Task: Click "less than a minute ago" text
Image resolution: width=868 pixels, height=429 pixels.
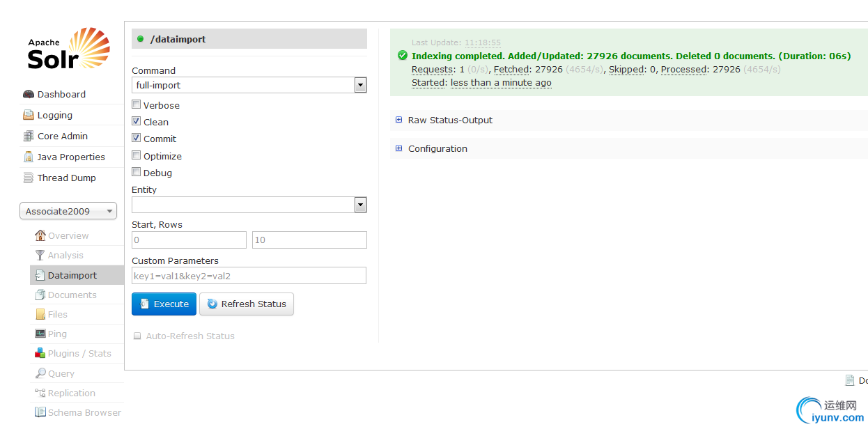Action: click(501, 82)
